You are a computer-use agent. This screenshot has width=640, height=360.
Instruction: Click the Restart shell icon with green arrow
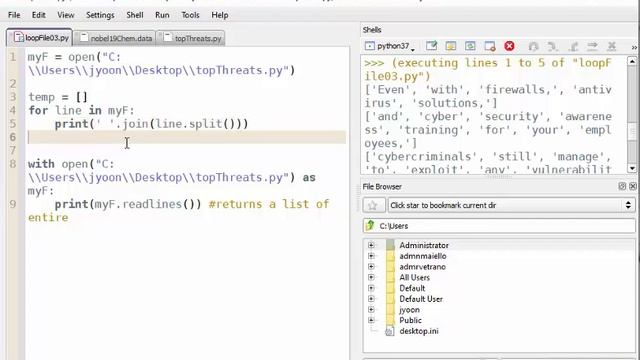[470, 46]
